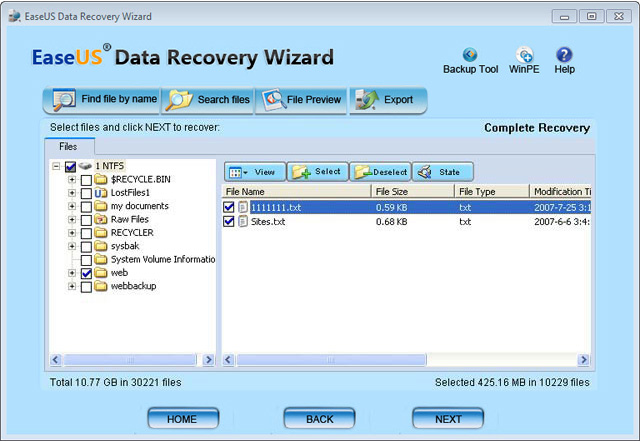Check the $RECYCLE.BIN checkbox
The image size is (640, 442).
click(86, 180)
